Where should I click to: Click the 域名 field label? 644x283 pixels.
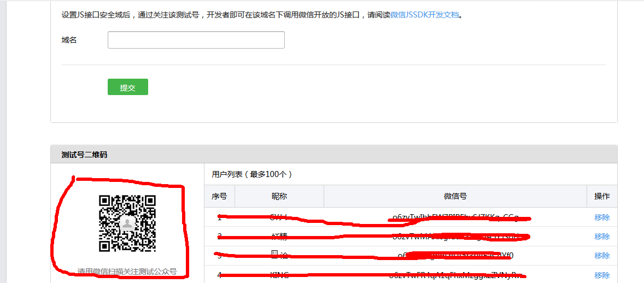[x=69, y=40]
